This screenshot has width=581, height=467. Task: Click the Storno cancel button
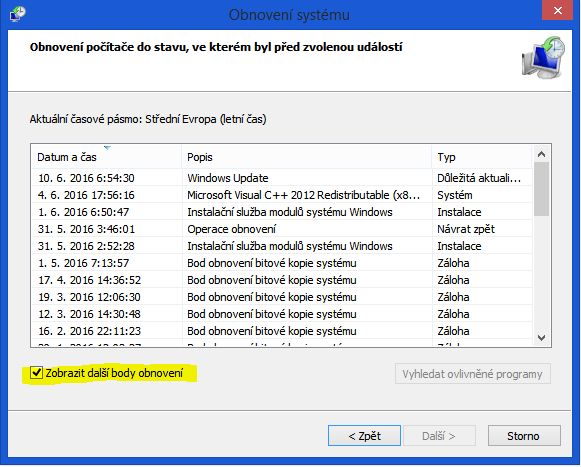click(x=524, y=436)
